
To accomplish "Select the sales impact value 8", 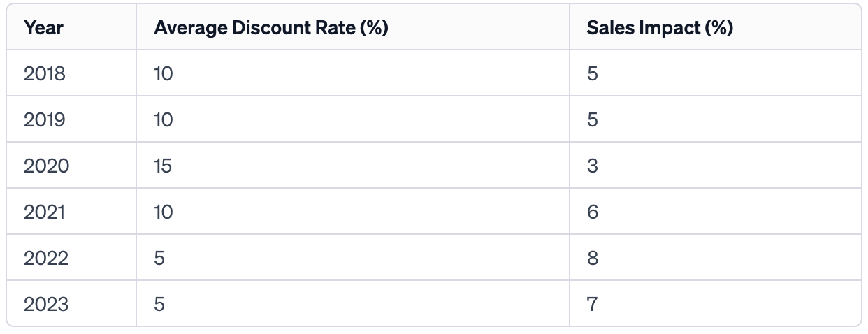I will tap(593, 258).
